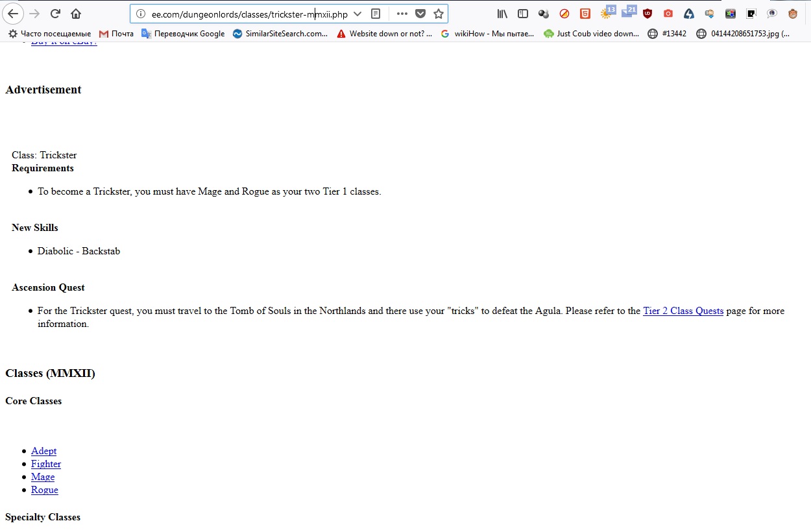Open the 'Почта' Gmail bookmark
This screenshot has width=811, height=532.
pyautogui.click(x=116, y=34)
